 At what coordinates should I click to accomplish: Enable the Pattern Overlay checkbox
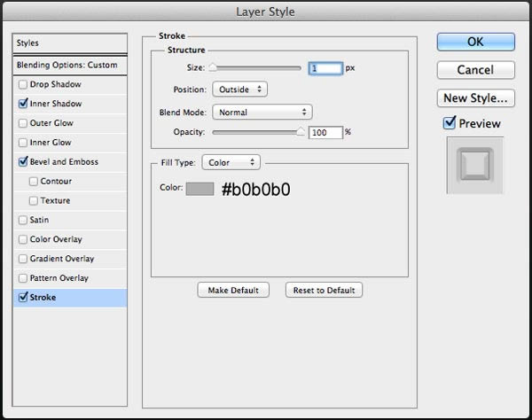[x=23, y=278]
